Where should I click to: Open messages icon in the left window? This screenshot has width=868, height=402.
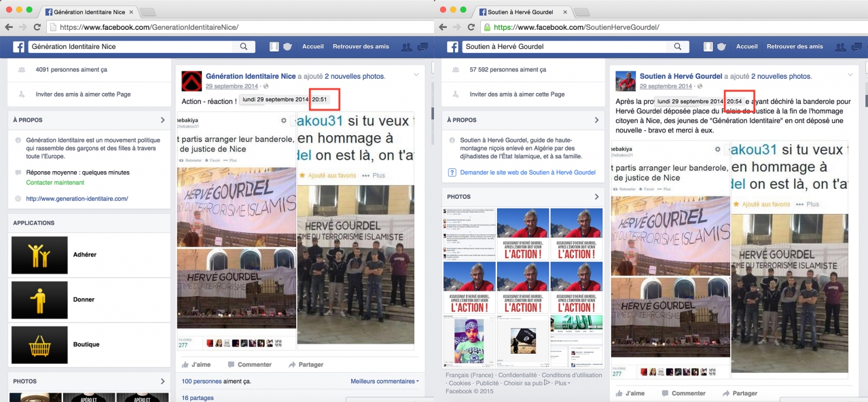point(422,47)
